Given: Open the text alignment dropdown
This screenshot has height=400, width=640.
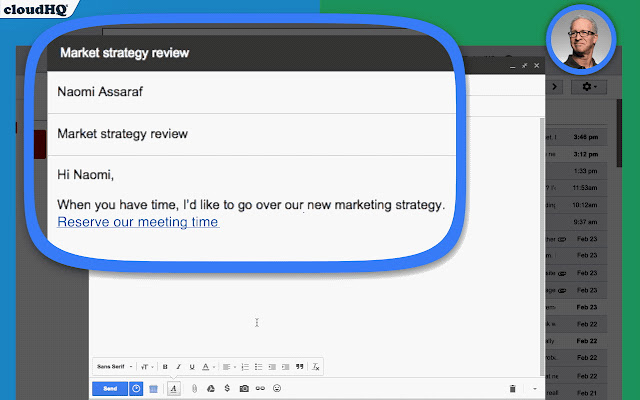Looking at the screenshot, I should click(229, 367).
